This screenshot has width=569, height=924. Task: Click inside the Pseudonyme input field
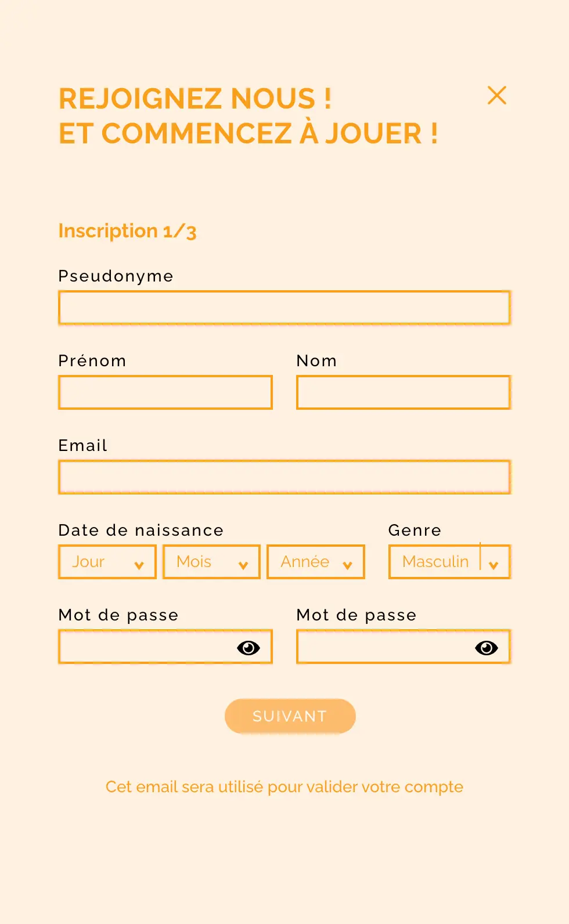[284, 308]
